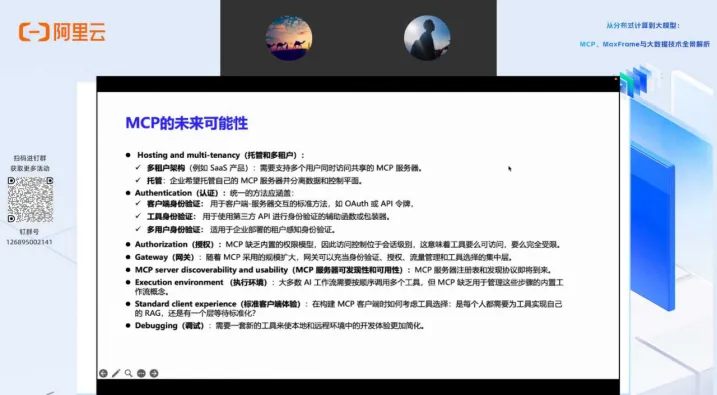The image size is (717, 395).
Task: Click the Execution environment bullet
Action: 344,287
